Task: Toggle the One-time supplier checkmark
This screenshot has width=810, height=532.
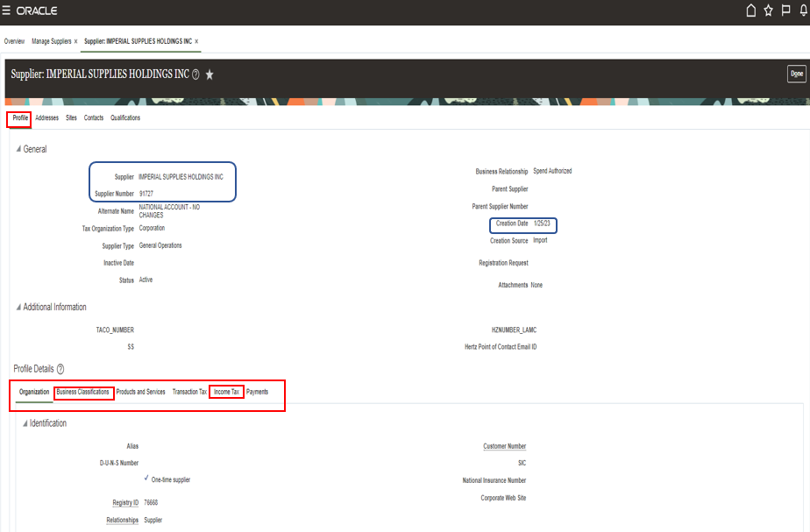Action: click(146, 479)
